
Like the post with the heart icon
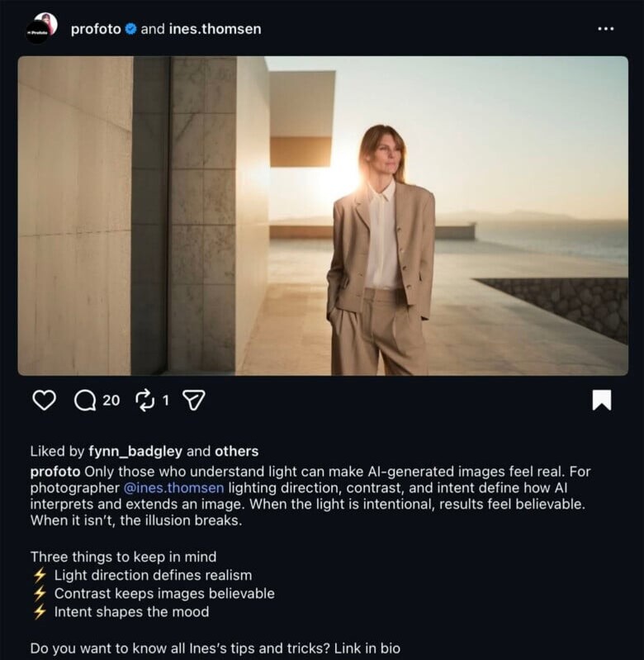(44, 401)
